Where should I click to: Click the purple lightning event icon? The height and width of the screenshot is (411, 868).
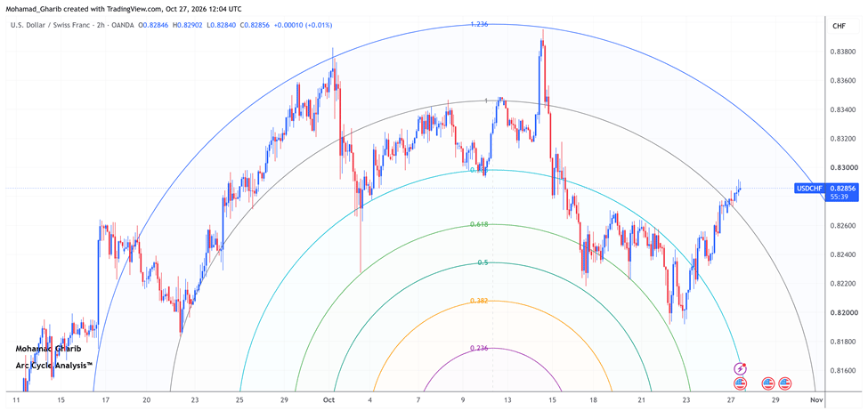(x=741, y=368)
